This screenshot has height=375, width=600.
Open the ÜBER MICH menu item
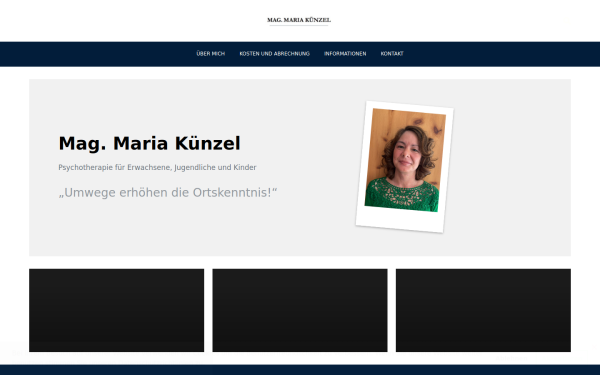[x=210, y=54]
